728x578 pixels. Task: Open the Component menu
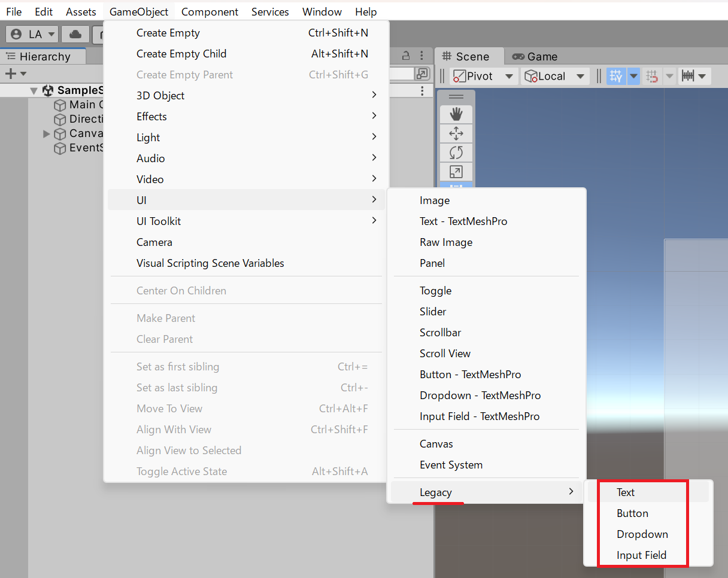coord(210,11)
